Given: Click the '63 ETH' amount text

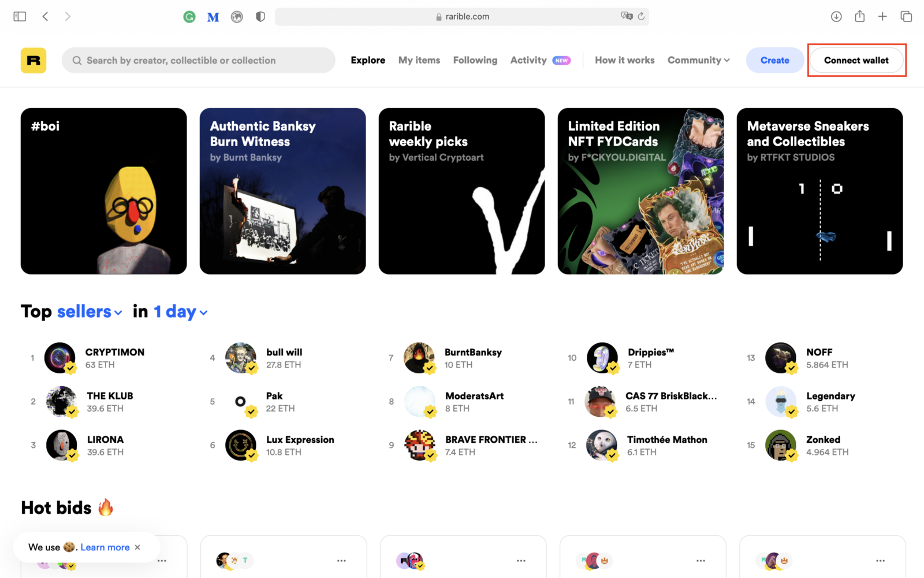Looking at the screenshot, I should tap(100, 365).
